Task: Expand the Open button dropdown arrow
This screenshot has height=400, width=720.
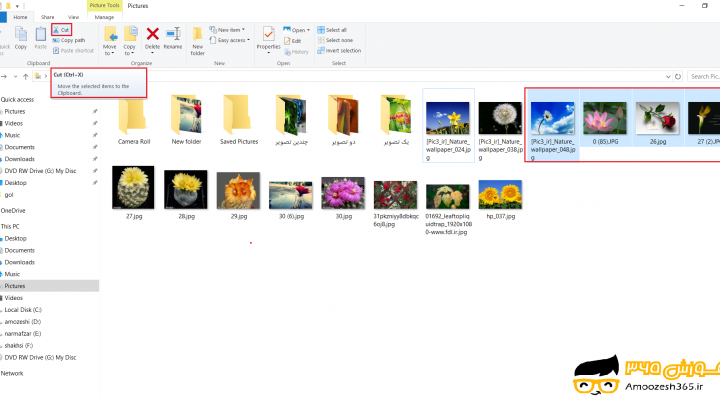Action: click(308, 30)
